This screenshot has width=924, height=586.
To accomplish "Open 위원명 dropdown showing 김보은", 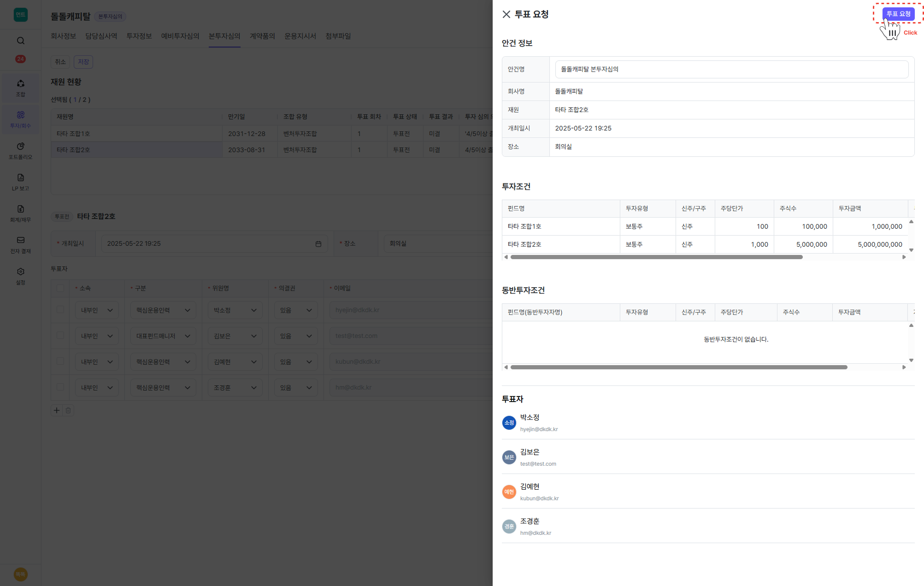I will tap(235, 336).
